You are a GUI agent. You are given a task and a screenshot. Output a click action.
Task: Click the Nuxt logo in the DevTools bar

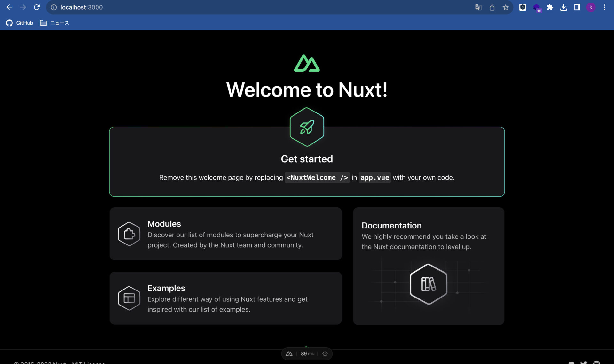289,353
